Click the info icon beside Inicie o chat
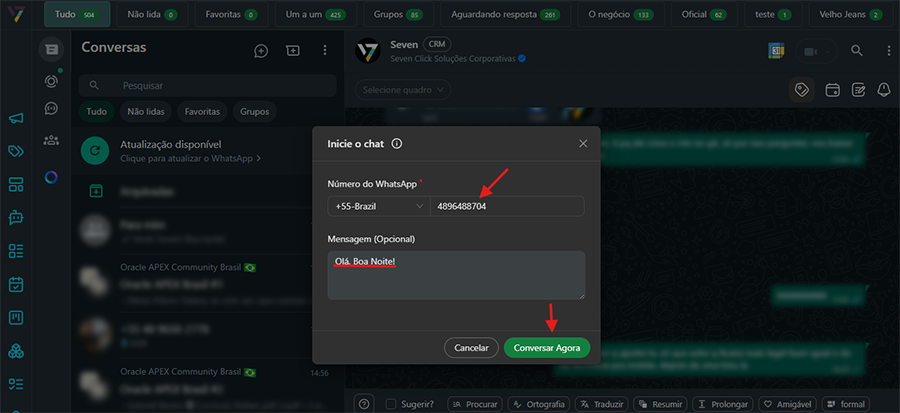 click(x=397, y=144)
